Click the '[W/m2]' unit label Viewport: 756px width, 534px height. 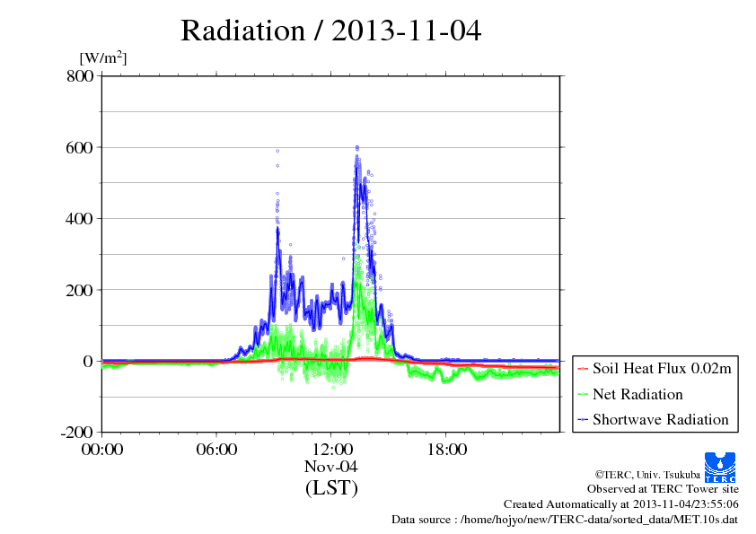coord(103,57)
